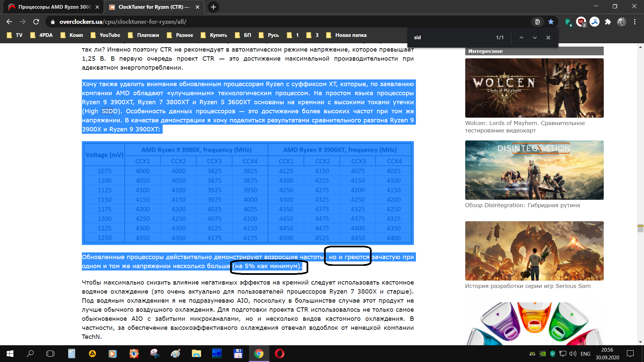Click the find-in-page search field
The image size is (644, 362).
[449, 38]
